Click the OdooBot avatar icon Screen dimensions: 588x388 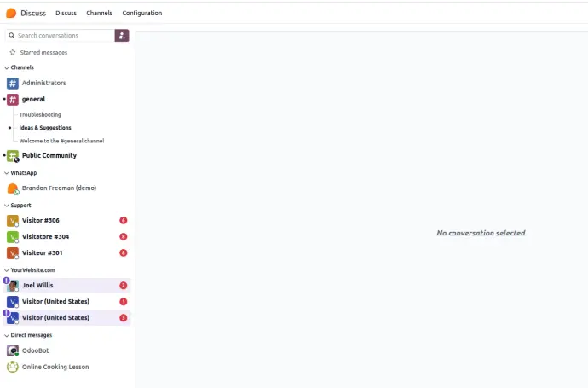click(x=13, y=350)
